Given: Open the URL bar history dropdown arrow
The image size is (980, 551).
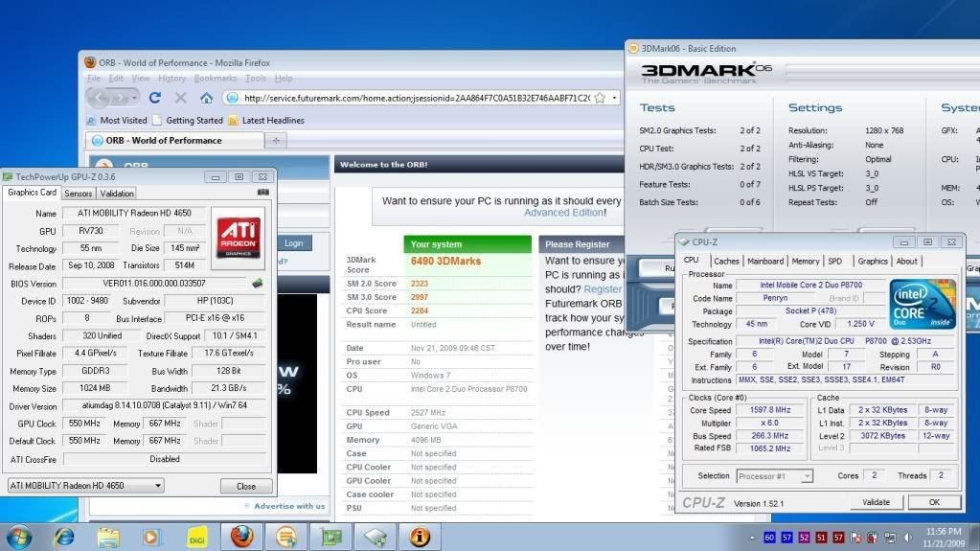Looking at the screenshot, I should (x=614, y=98).
